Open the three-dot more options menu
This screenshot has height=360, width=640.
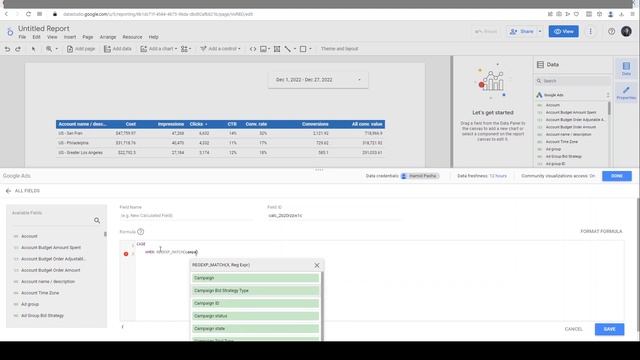[x=590, y=31]
